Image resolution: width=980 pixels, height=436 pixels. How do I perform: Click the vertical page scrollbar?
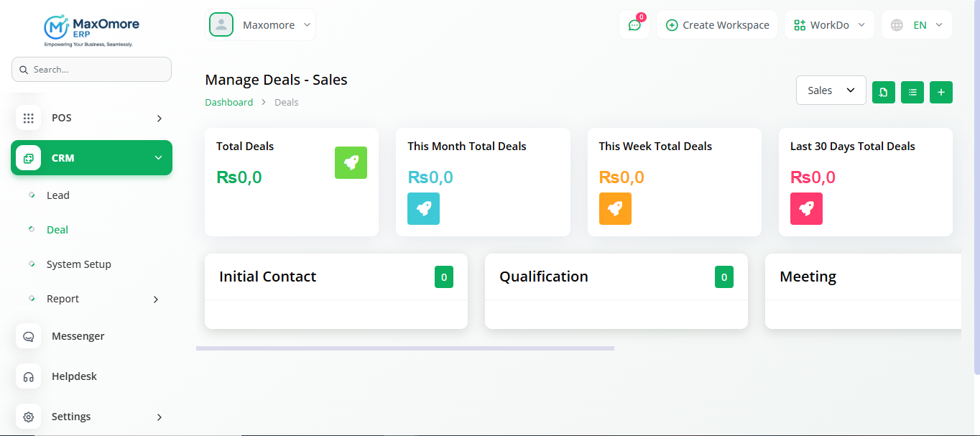pyautogui.click(x=977, y=188)
